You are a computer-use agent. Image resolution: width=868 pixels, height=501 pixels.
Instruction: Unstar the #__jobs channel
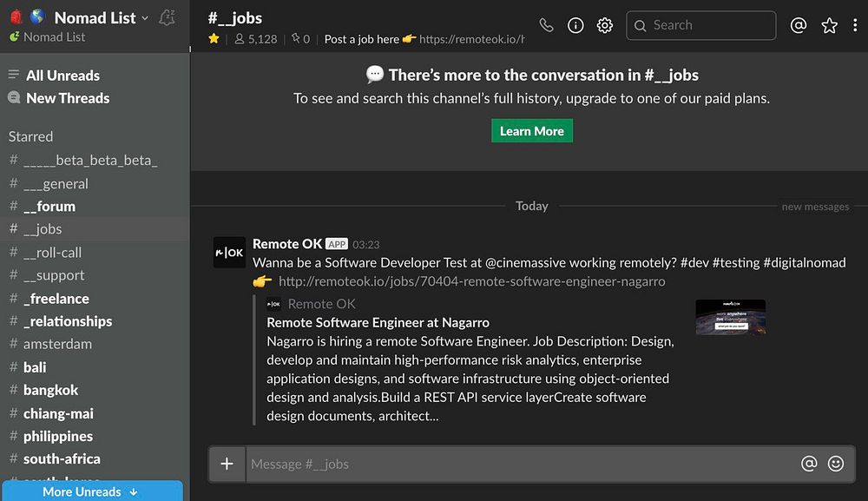pyautogui.click(x=214, y=39)
